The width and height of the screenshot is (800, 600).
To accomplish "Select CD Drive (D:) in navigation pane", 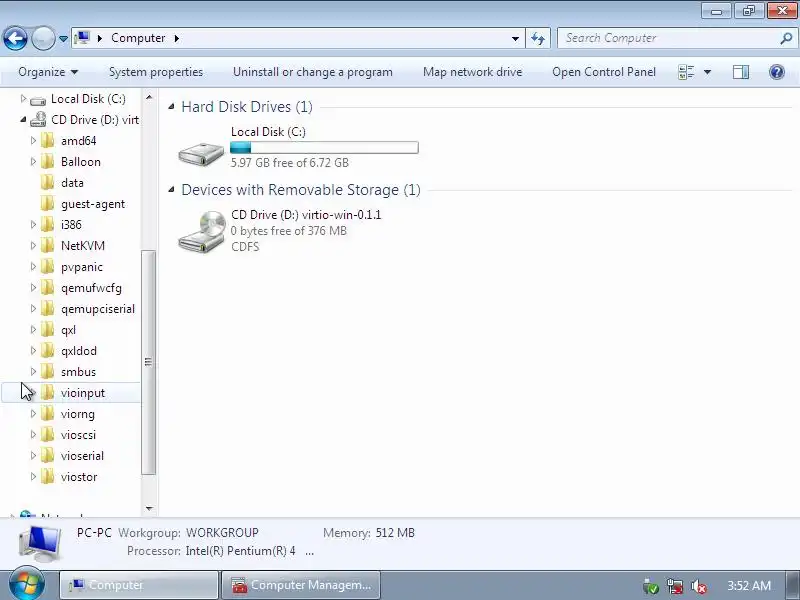I will (95, 120).
